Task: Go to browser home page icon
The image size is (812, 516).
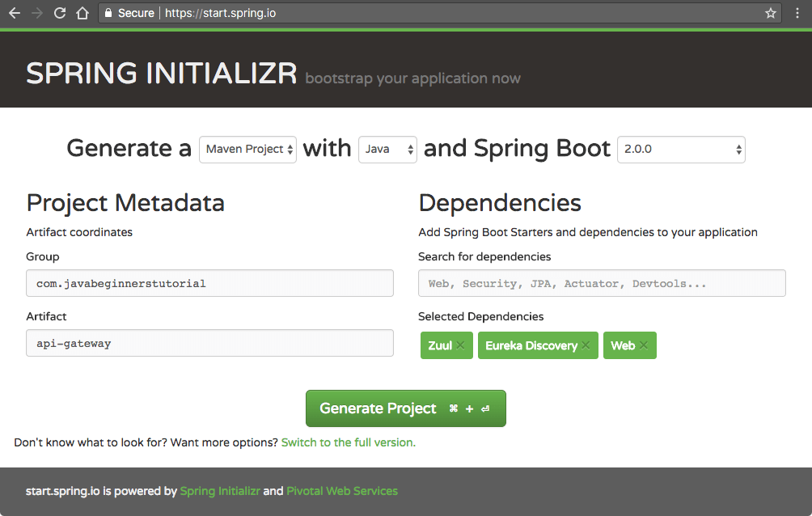Action: pos(82,13)
